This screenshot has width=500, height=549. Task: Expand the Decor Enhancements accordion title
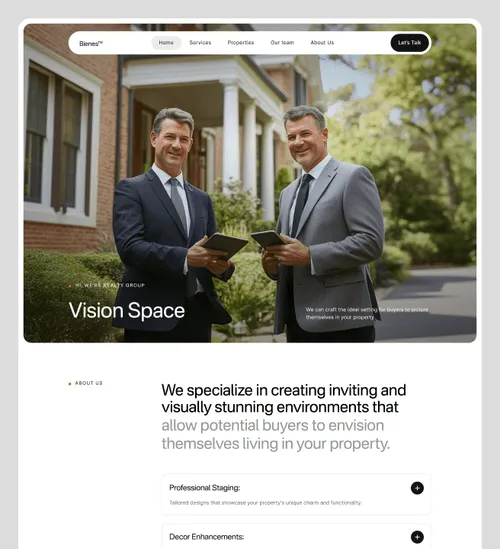tap(207, 537)
